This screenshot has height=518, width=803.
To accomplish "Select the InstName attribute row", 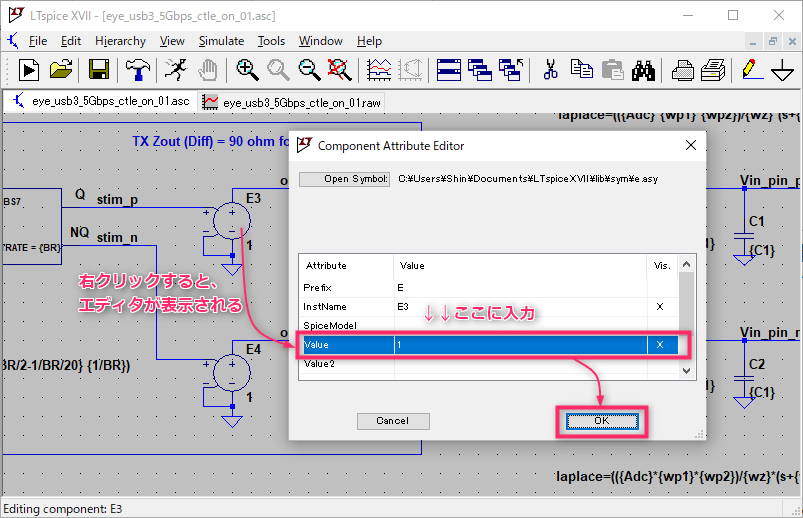I will (x=489, y=306).
